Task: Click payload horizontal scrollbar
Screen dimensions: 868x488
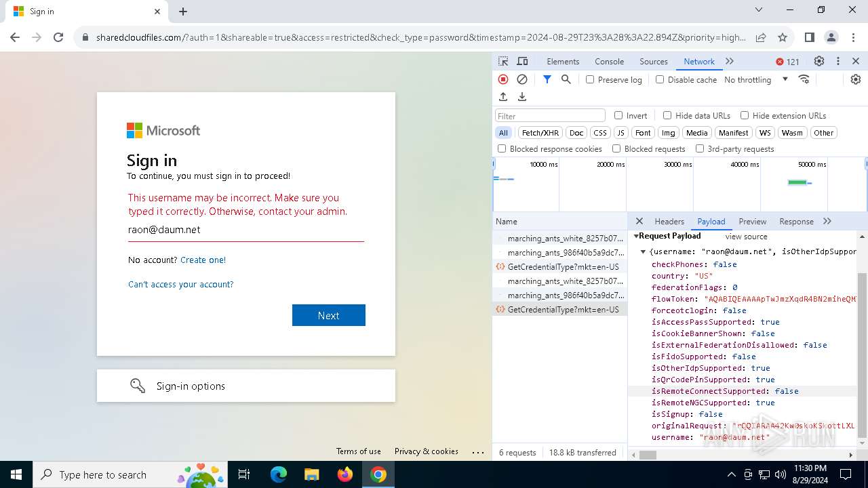Action: 648,455
